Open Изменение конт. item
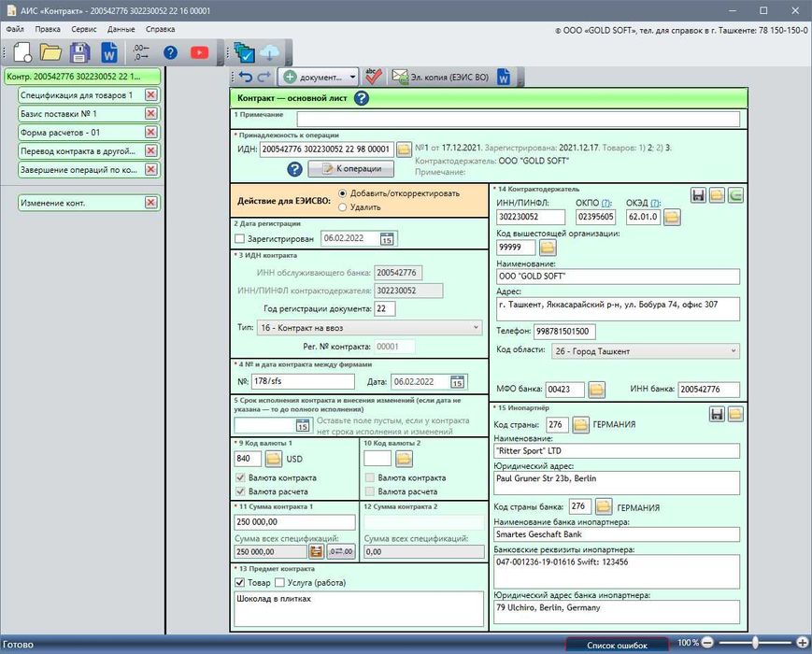812x654 pixels. click(x=80, y=203)
